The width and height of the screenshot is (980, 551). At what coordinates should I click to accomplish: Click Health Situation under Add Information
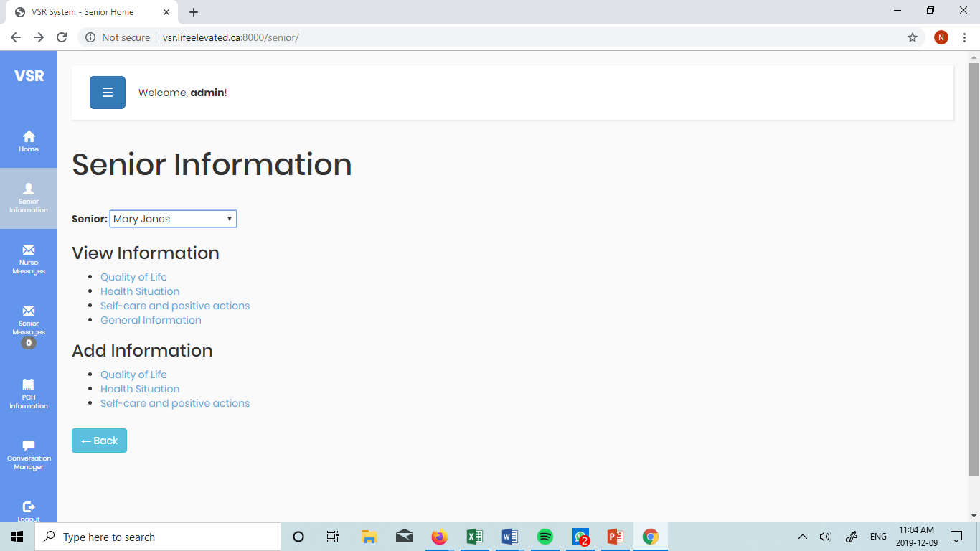pos(140,389)
